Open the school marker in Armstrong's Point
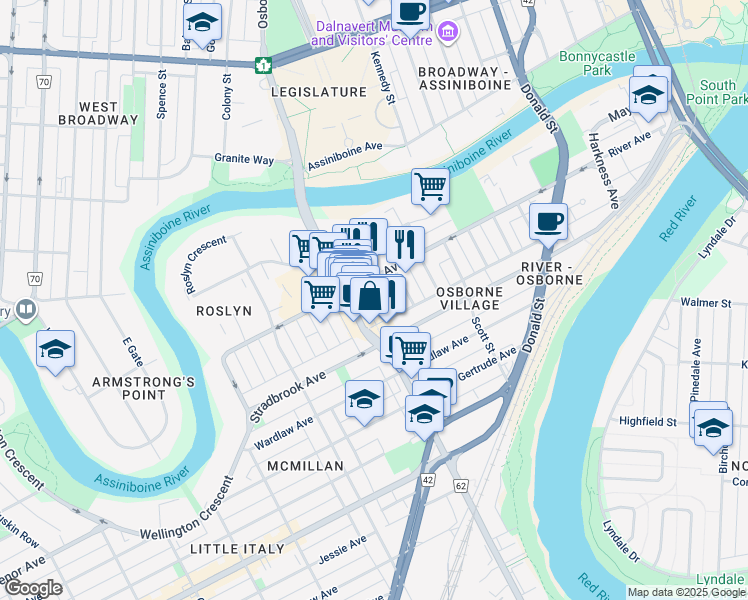748x600 pixels. (x=55, y=351)
